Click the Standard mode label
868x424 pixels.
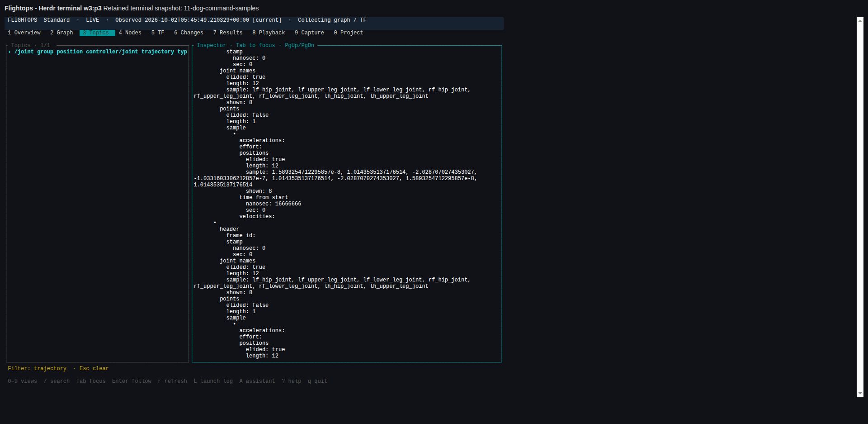pos(57,20)
